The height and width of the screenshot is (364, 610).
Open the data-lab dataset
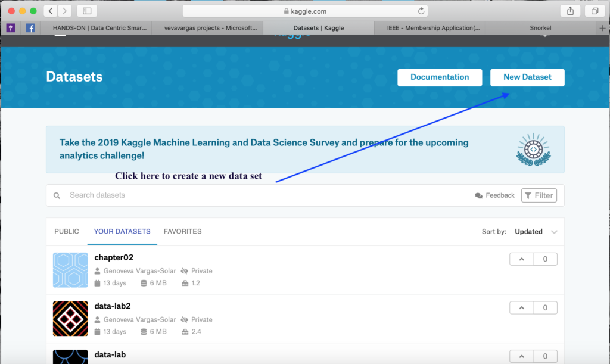pos(110,354)
